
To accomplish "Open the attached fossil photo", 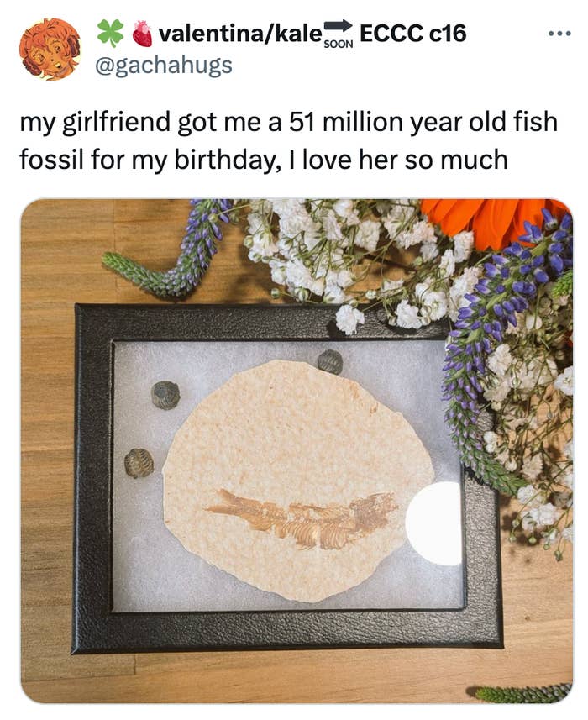I will pyautogui.click(x=296, y=450).
